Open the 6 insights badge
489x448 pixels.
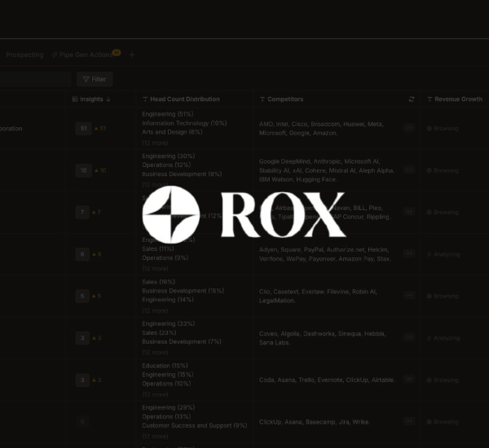(82, 254)
